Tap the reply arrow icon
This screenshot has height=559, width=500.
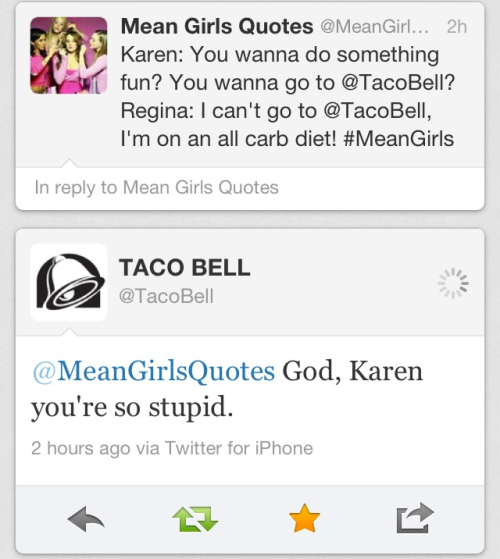tap(86, 519)
